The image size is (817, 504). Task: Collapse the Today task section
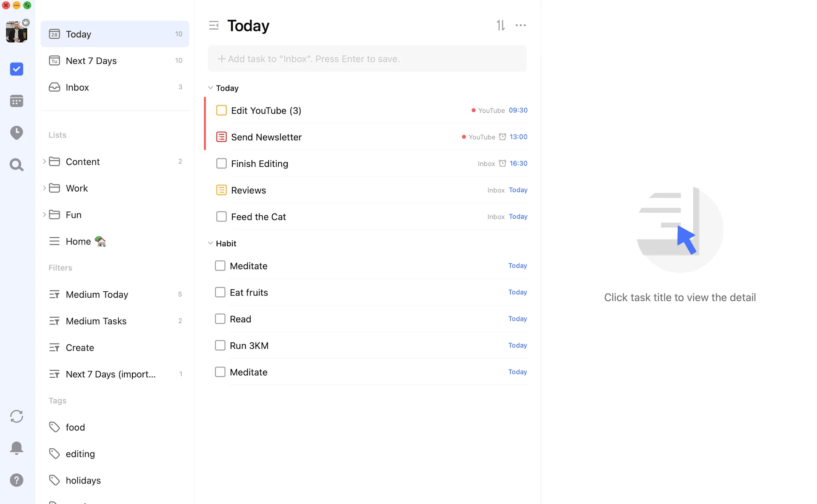point(211,88)
